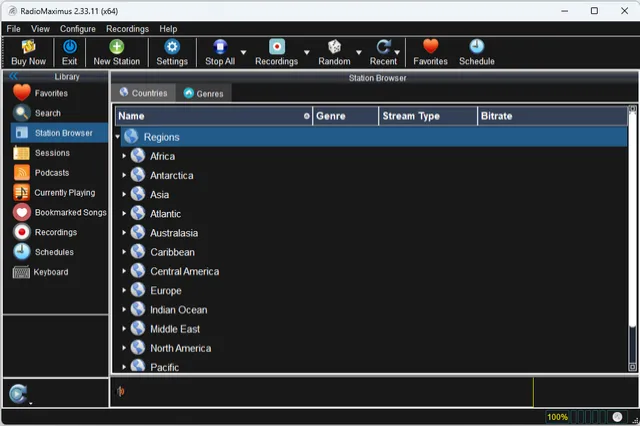Screen dimensions: 640x426
Task: Expand the Europe region
Action: tap(124, 290)
